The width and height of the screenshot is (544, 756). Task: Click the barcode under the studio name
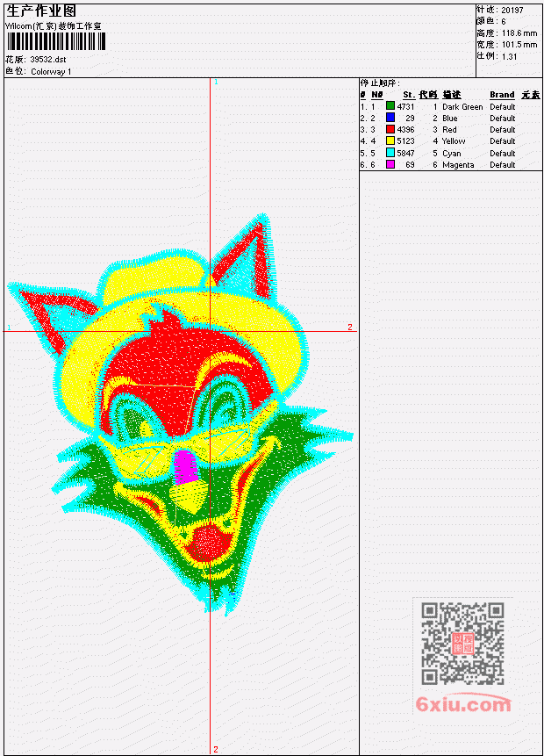point(55,41)
